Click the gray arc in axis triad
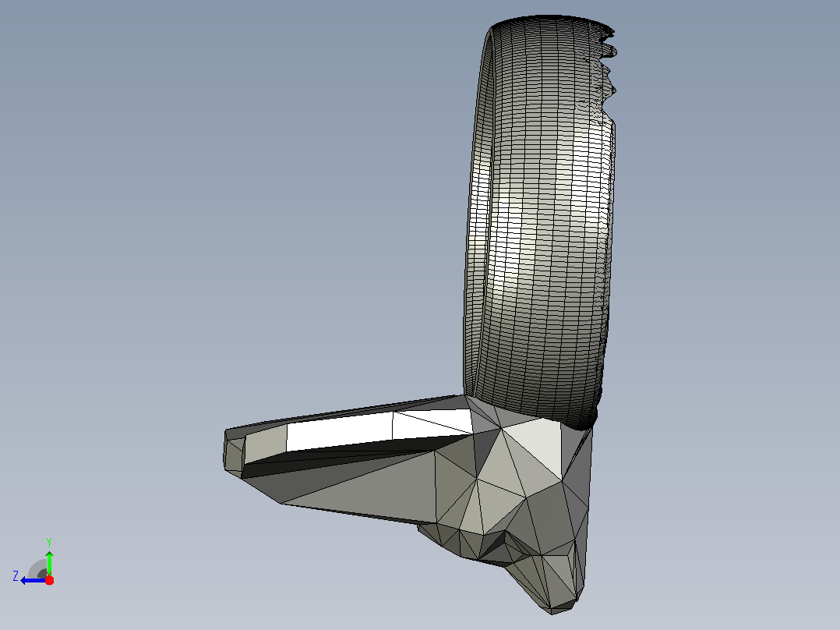 click(x=37, y=569)
